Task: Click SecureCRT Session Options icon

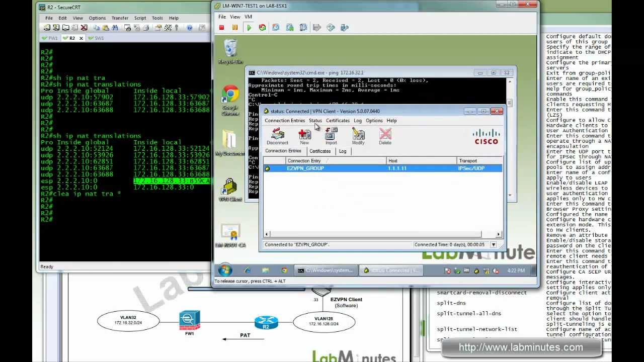Action: 158,28
